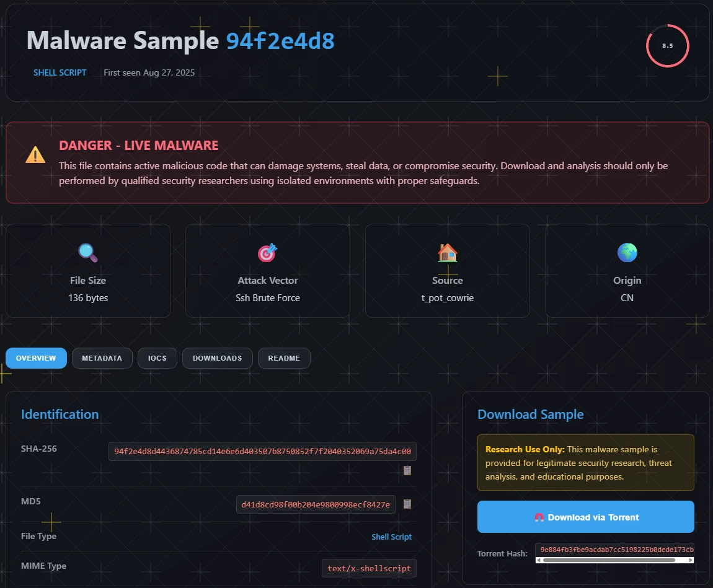Click the magnifying glass File Size icon

point(88,253)
